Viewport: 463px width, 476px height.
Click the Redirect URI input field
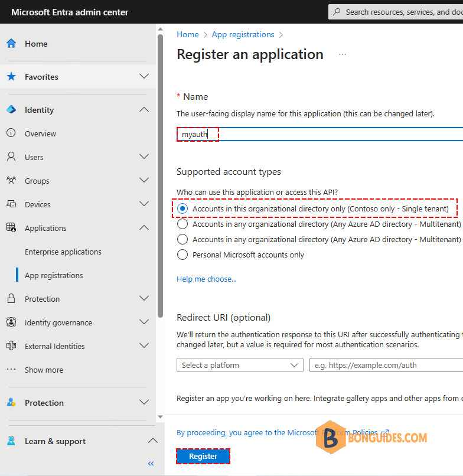click(x=386, y=365)
